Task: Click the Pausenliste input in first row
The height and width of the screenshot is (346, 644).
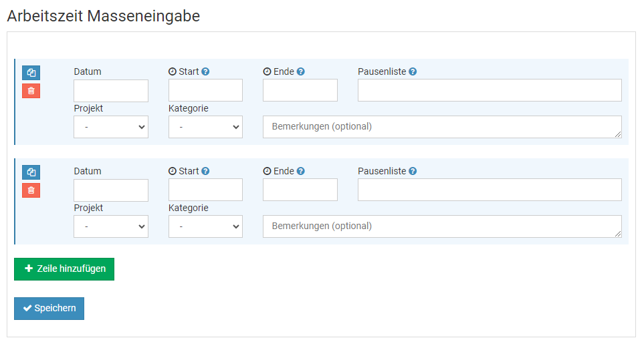Action: (x=490, y=91)
